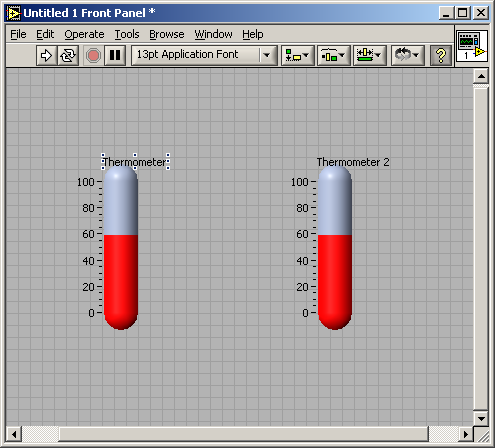Click the VI icon pane in corner

coord(472,46)
